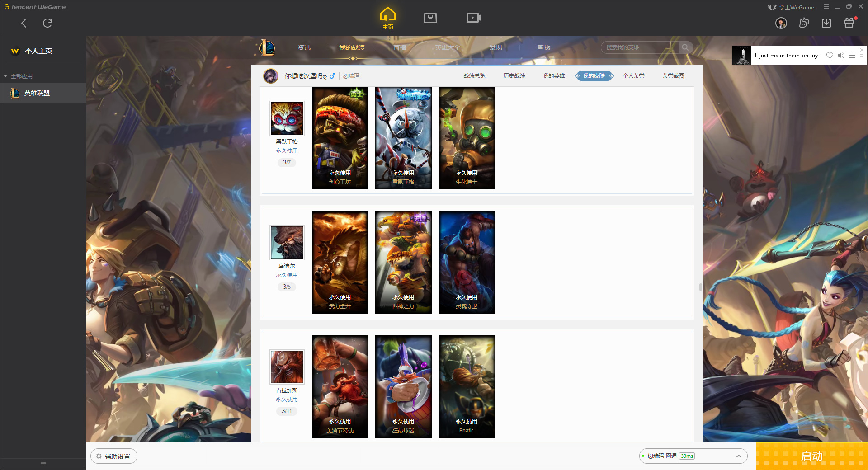Click the 3/7 skin count badge
This screenshot has height=470, width=868.
(287, 163)
